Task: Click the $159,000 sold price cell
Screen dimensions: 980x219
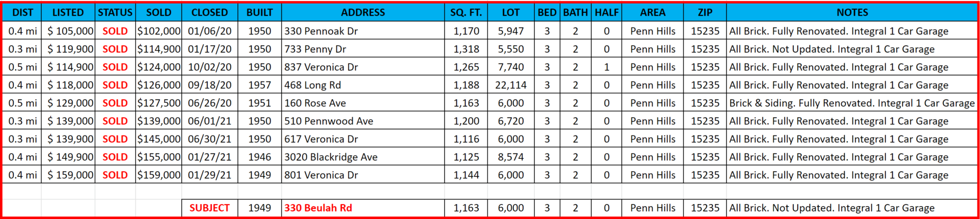Action: (x=159, y=175)
